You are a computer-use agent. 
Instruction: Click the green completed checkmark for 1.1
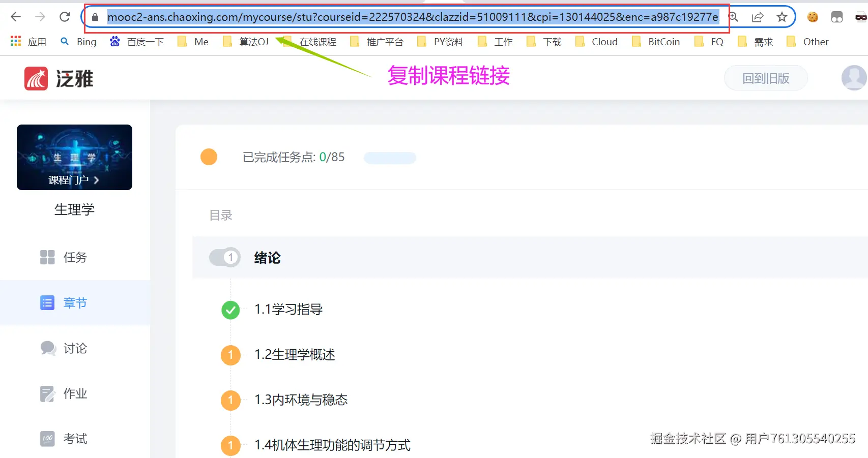(230, 310)
